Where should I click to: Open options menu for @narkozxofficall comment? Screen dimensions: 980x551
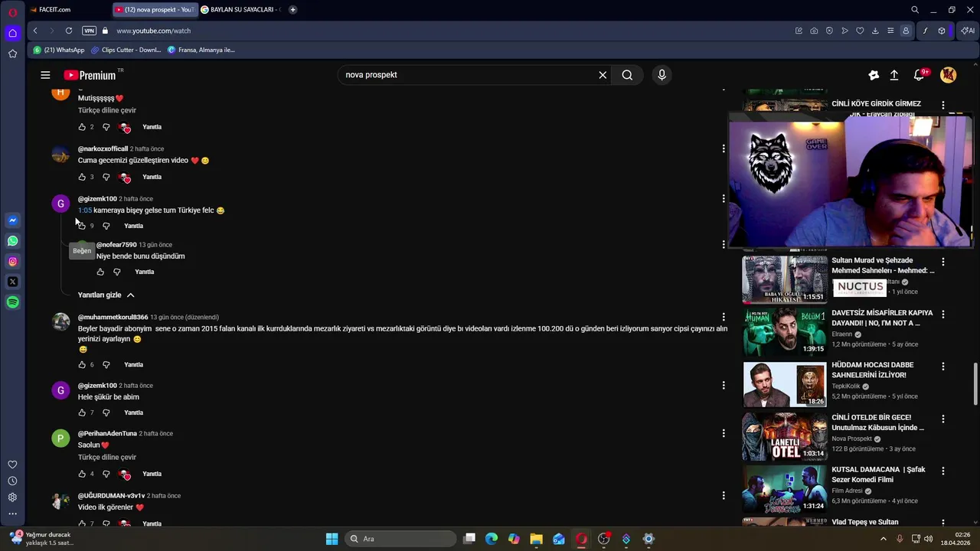click(x=724, y=148)
